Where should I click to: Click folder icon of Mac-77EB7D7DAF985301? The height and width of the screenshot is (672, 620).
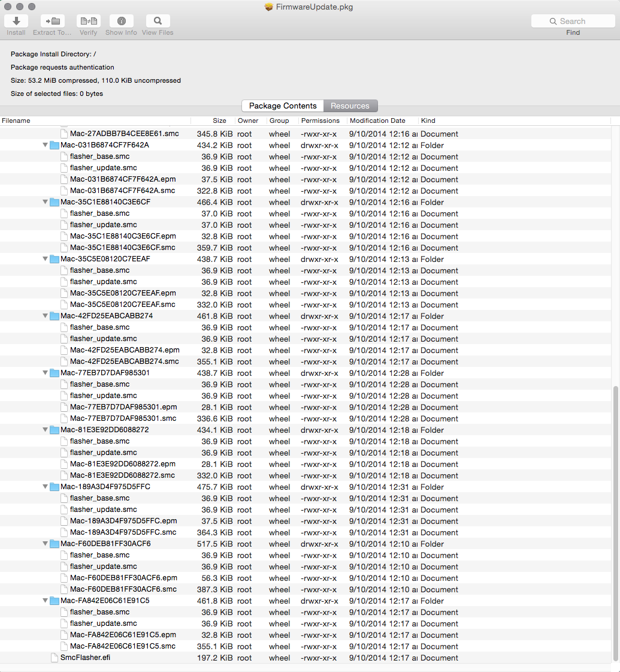[55, 373]
